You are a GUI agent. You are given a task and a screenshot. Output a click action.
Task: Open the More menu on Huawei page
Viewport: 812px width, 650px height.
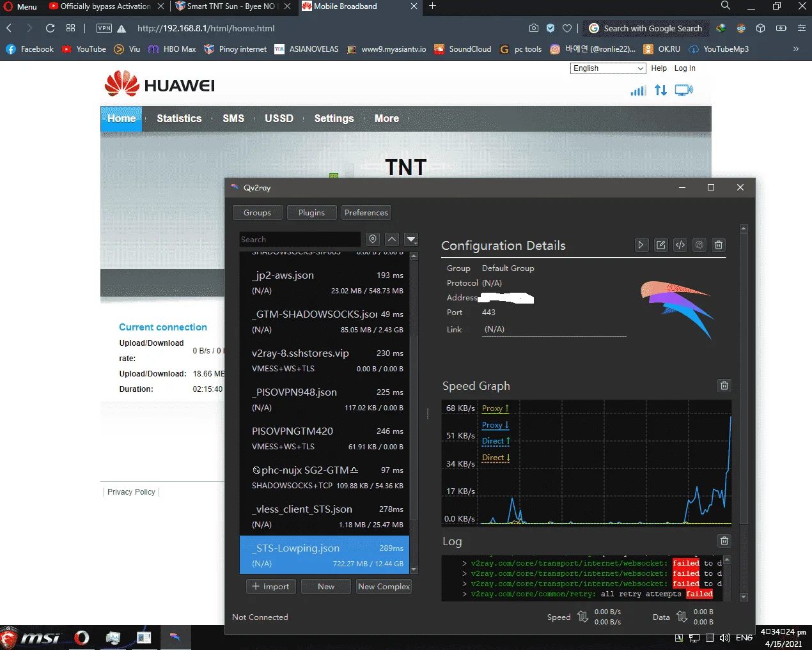(x=387, y=119)
